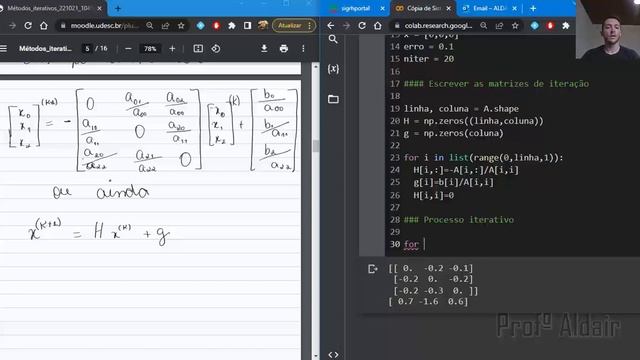Close the Métodos_iterativos tab
Screen dimensions: 640x360
pyautogui.click(x=99, y=8)
